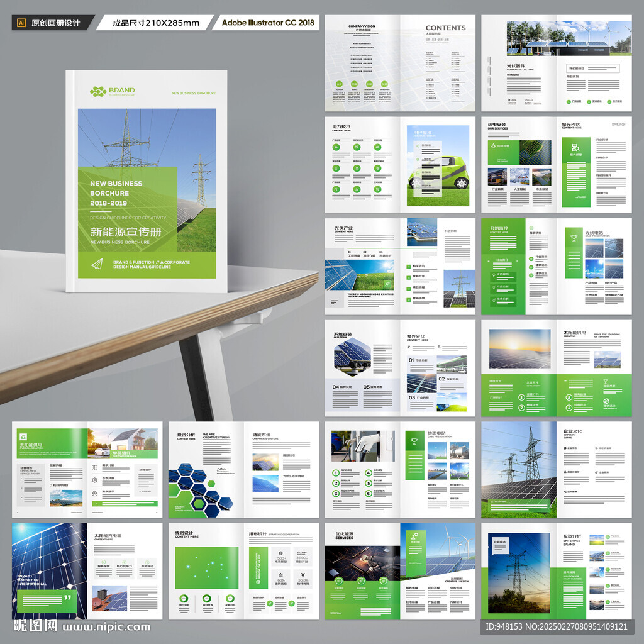Click the '光伏产业' page heading

[x=343, y=228]
